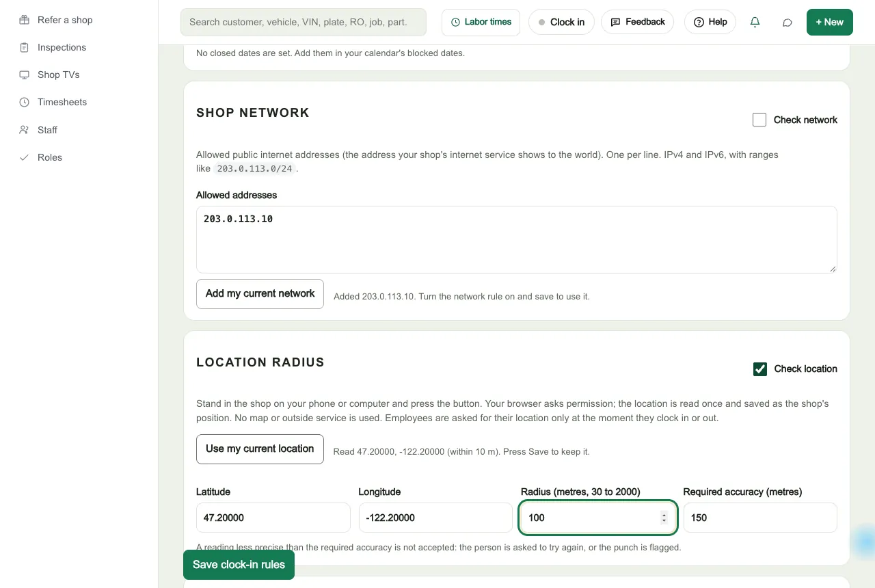Edit the Longitude field
Viewport: 875px width, 588px height.
point(435,518)
